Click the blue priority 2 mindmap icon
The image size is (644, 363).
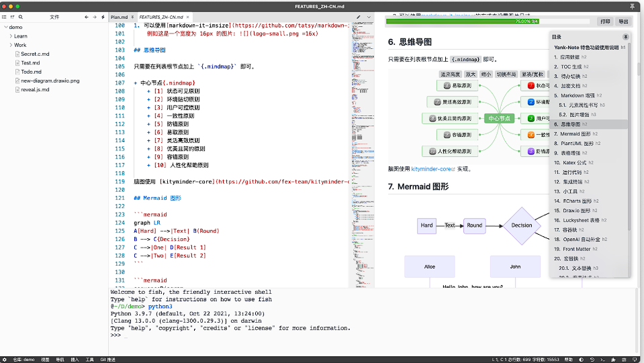point(531,102)
